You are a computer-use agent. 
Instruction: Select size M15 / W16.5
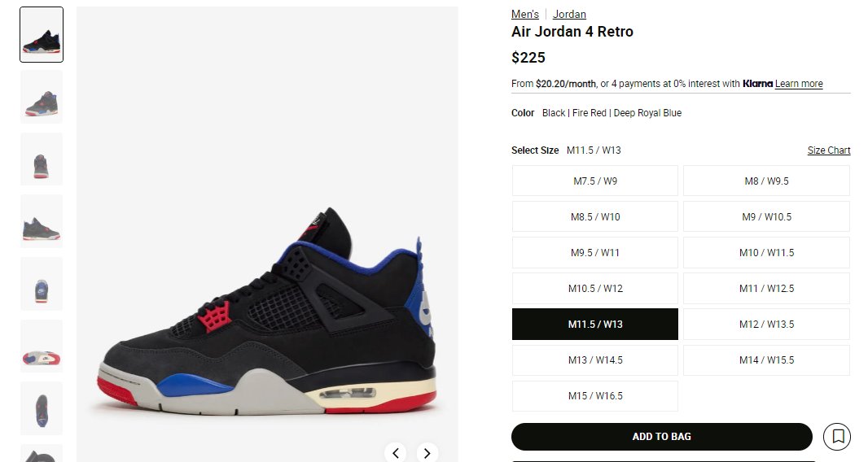(x=595, y=395)
